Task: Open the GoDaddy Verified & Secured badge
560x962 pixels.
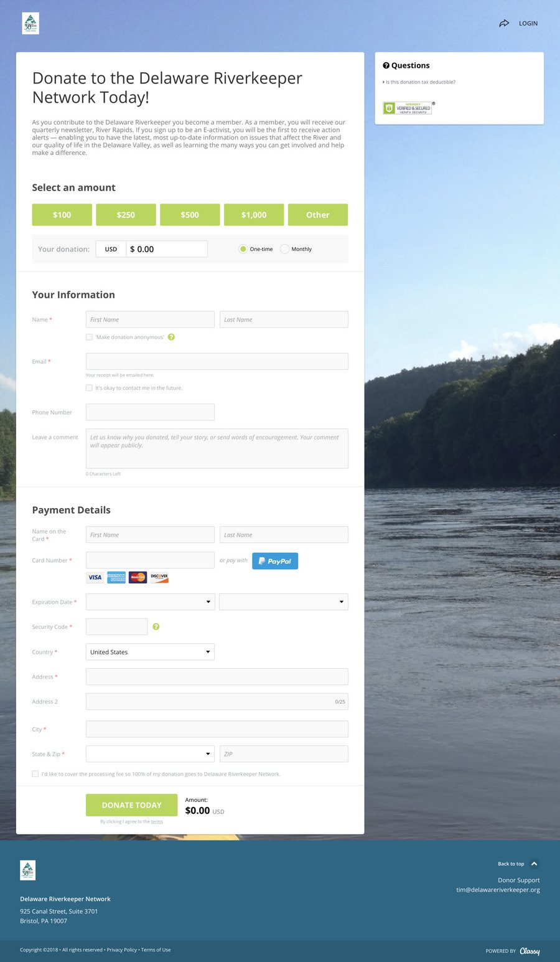Action: [x=408, y=108]
